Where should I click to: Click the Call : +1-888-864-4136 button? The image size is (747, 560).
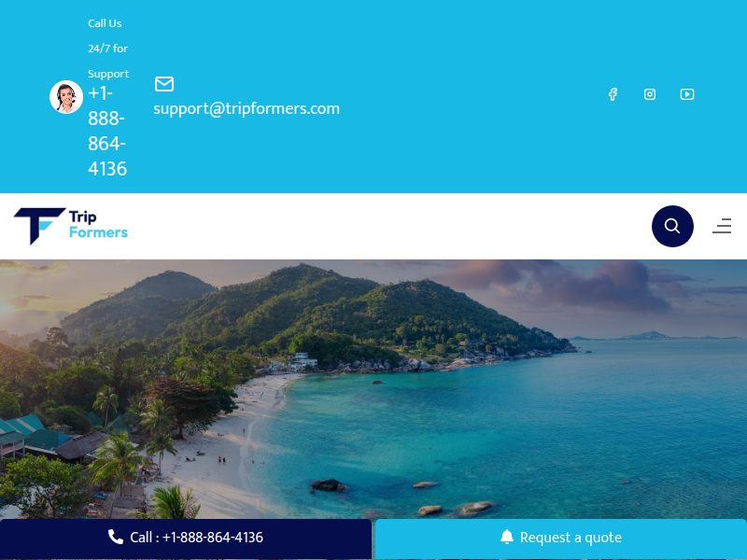pos(186,539)
